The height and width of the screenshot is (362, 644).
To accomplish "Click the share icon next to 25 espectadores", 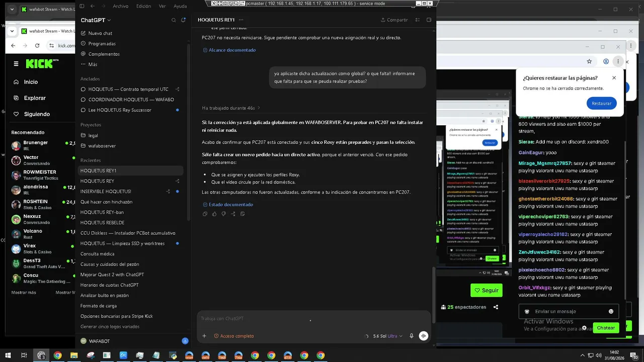I will click(x=496, y=307).
